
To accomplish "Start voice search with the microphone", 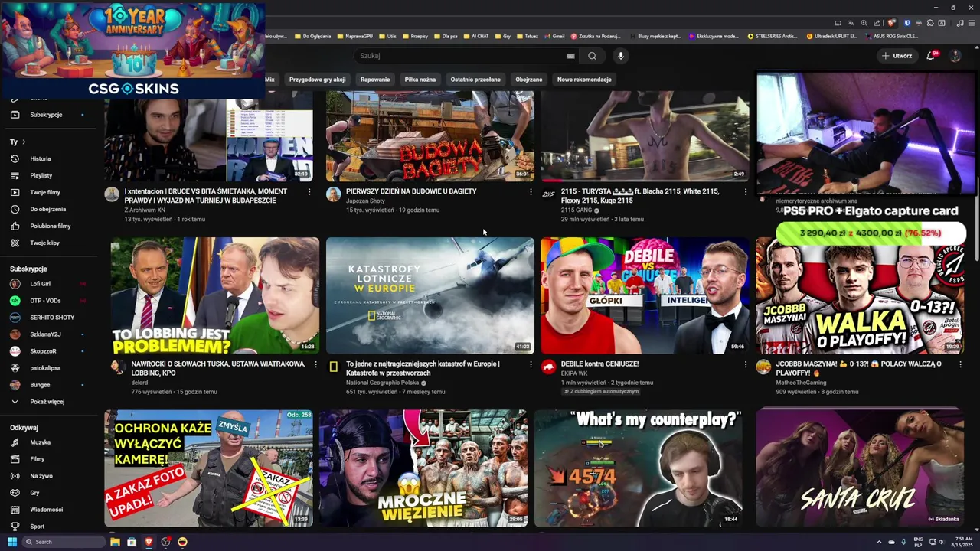I will 621,56.
